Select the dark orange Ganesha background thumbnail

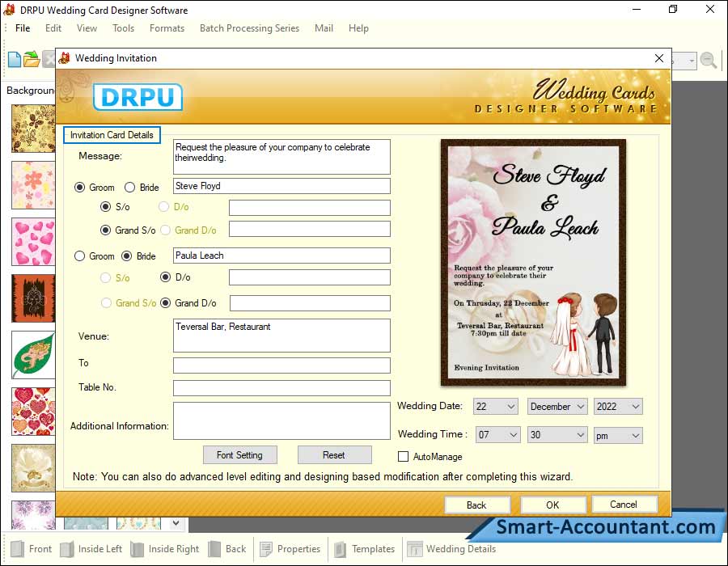pyautogui.click(x=33, y=298)
